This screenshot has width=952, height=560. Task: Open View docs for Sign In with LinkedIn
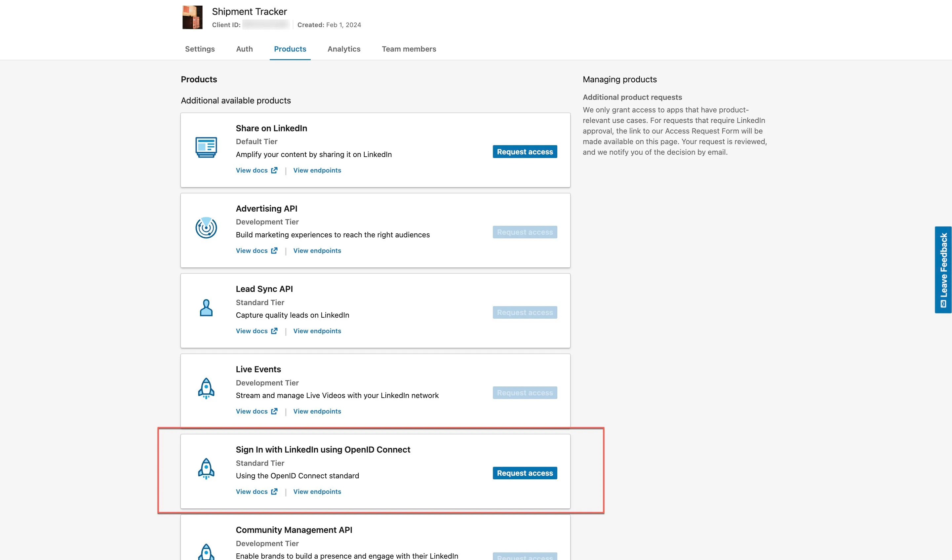point(257,492)
